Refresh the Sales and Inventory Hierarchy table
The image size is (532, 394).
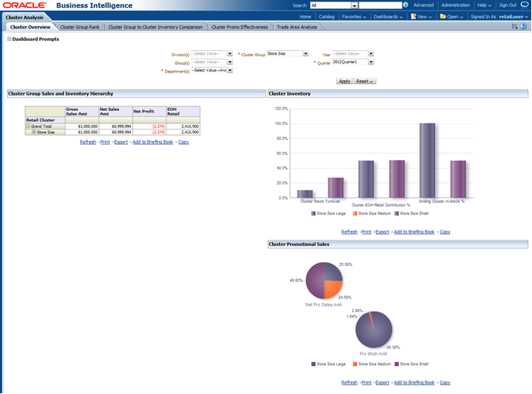pos(88,142)
